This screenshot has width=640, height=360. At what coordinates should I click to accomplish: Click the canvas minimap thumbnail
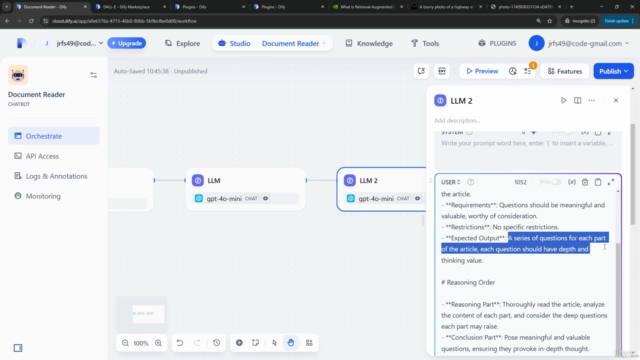tap(142, 313)
